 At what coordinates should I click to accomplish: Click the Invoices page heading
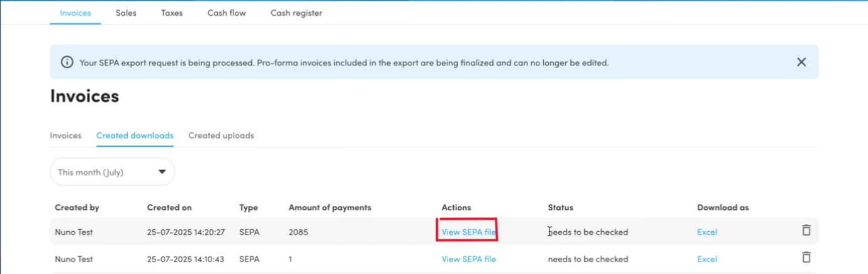click(84, 96)
